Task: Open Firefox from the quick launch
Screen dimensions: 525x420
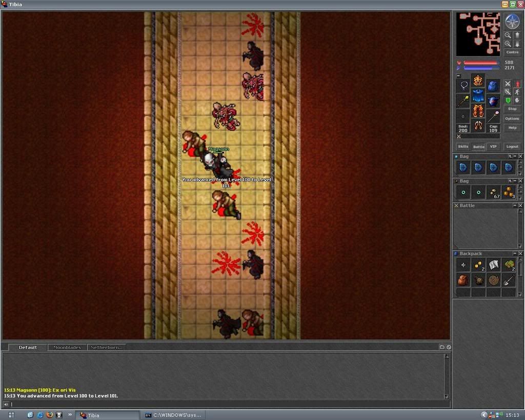Action: point(50,415)
